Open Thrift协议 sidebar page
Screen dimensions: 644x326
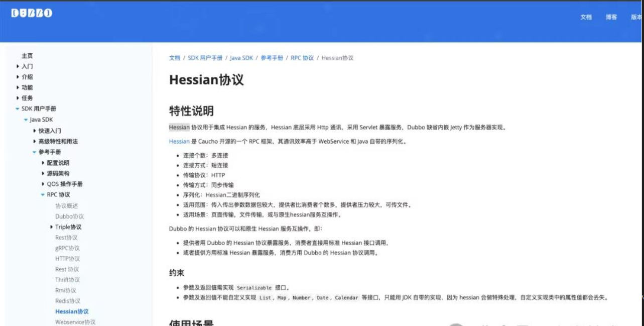click(x=67, y=280)
